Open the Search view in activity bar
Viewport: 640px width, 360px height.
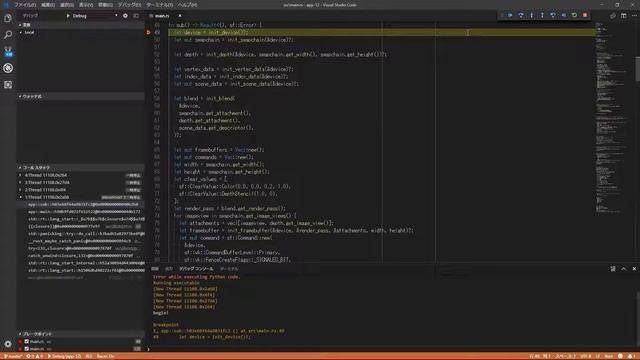[x=8, y=35]
